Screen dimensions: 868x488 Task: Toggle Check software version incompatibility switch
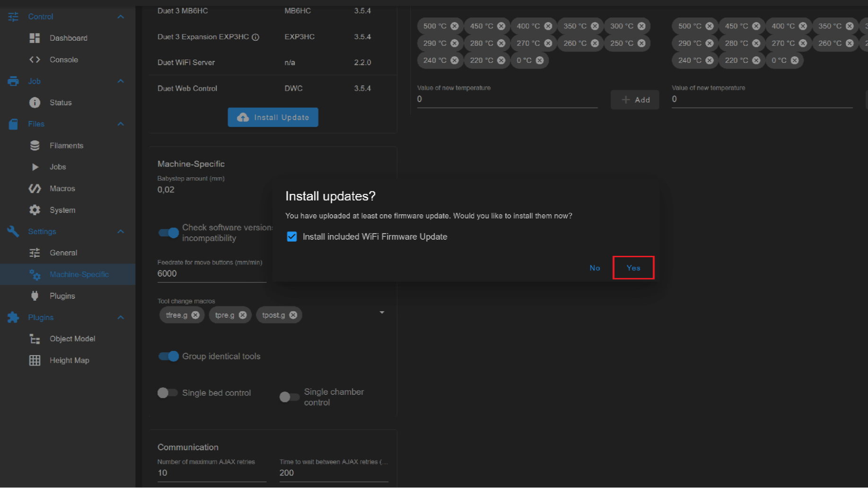(x=168, y=233)
